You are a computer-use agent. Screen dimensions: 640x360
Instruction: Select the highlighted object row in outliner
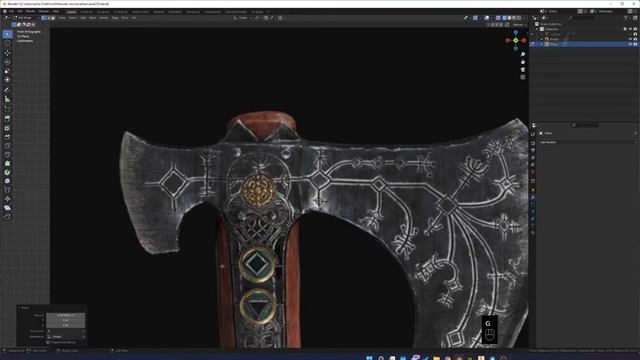[x=584, y=44]
